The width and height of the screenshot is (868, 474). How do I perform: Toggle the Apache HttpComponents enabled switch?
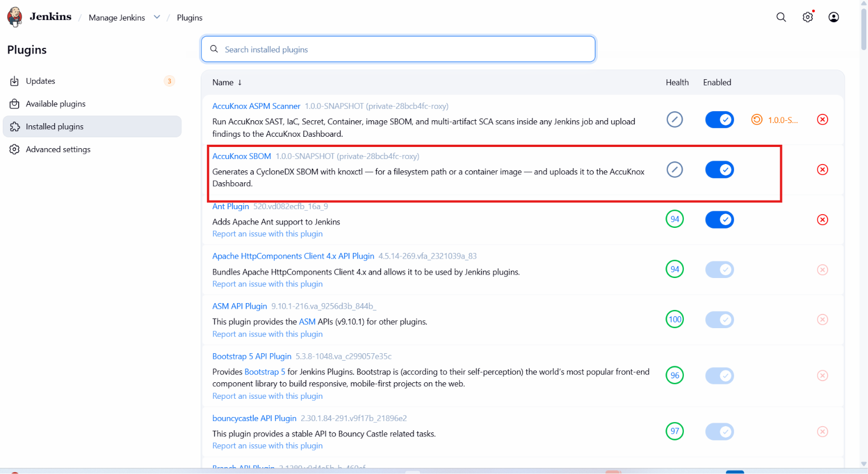point(720,269)
